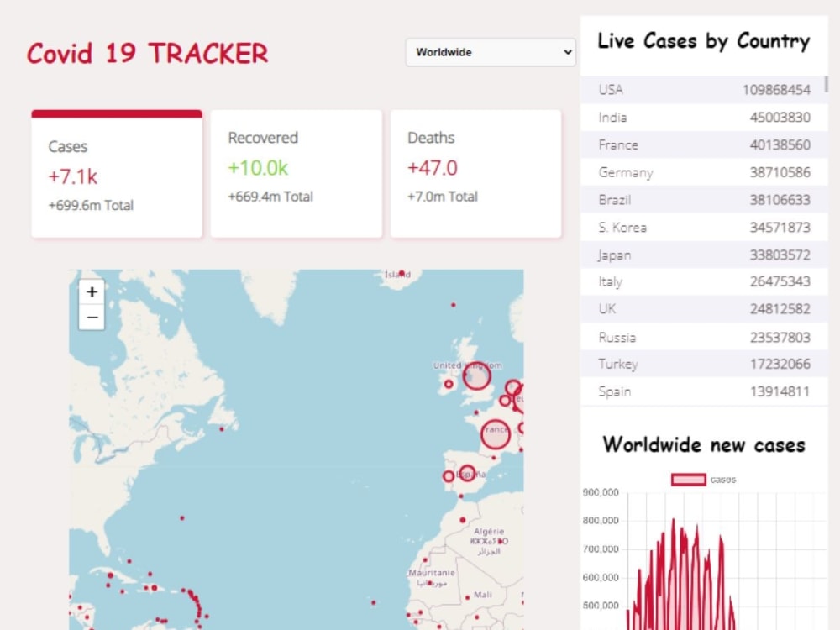Click the Turkey row in the country table
This screenshot has width=840, height=630.
tap(704, 365)
